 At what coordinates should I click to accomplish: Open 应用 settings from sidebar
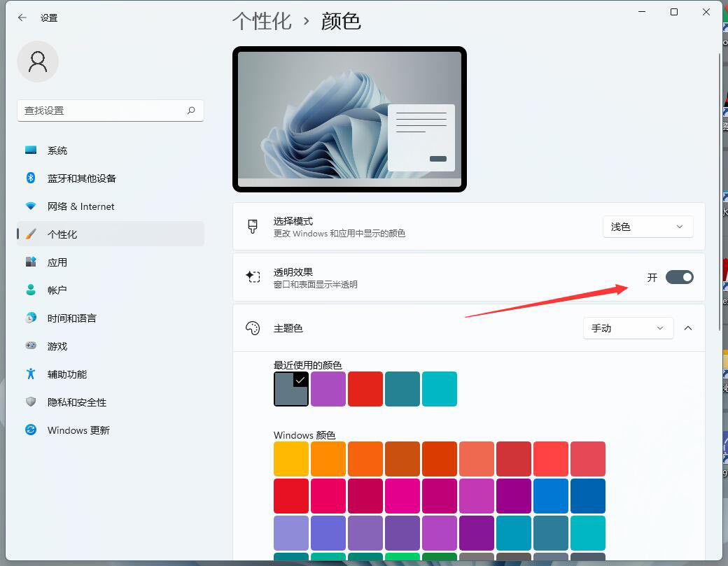(x=57, y=262)
